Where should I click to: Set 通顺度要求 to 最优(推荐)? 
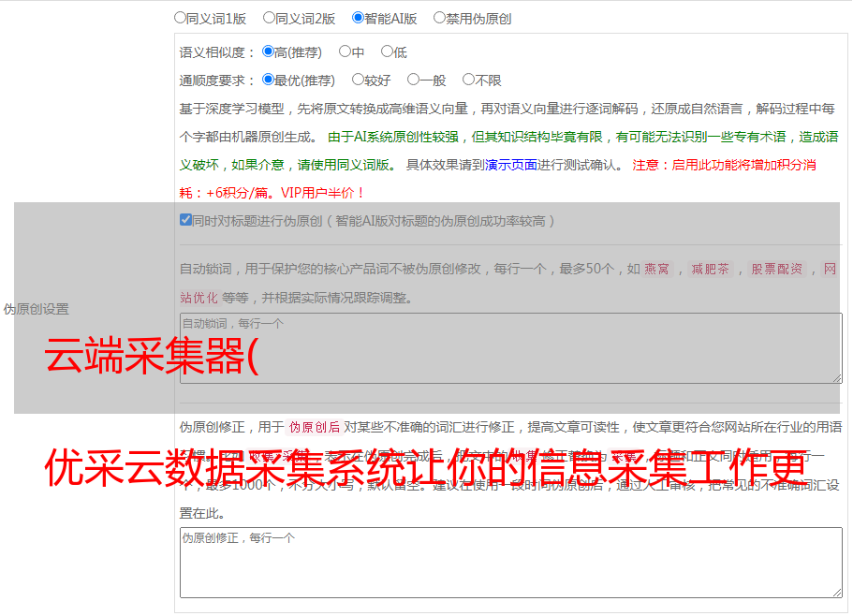(x=268, y=80)
